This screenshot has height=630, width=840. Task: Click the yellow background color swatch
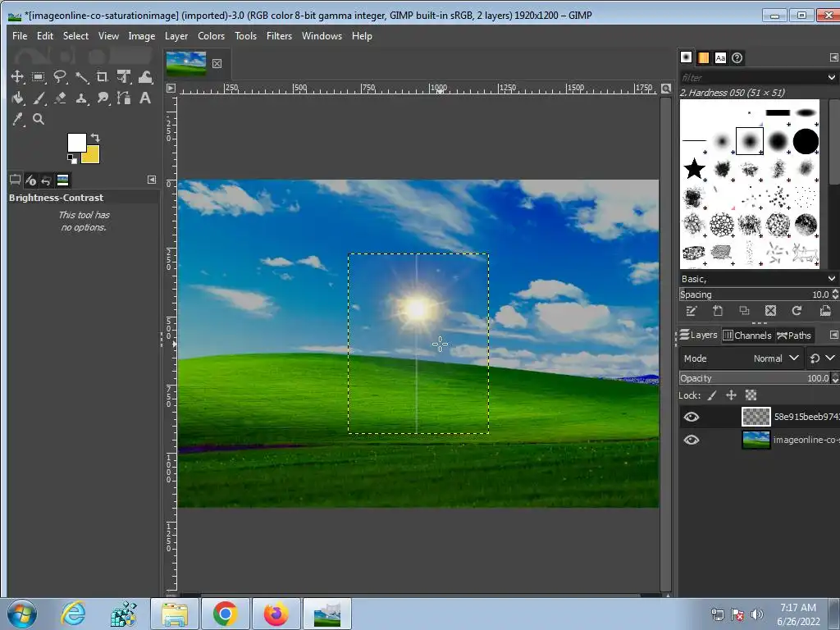click(x=92, y=156)
